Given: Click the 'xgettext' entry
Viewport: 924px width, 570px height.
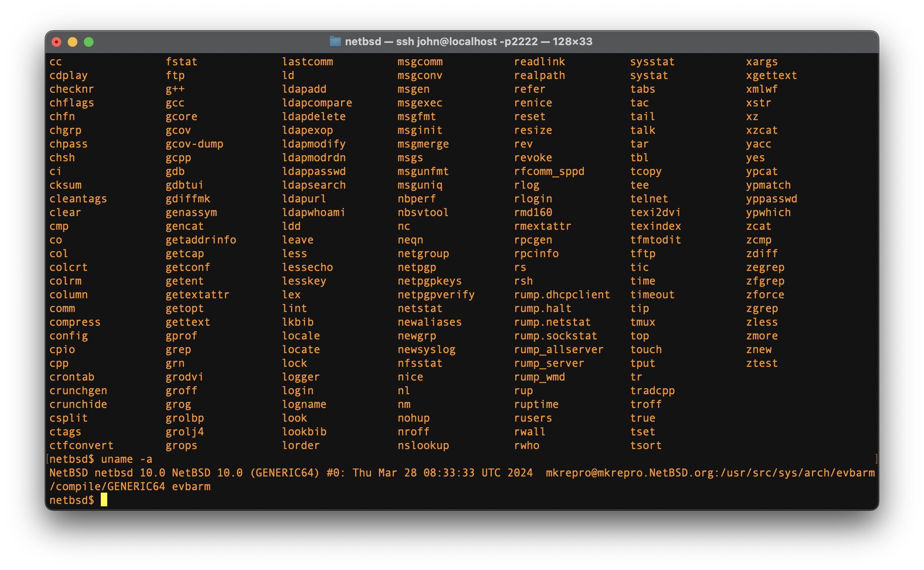Looking at the screenshot, I should click(x=772, y=75).
